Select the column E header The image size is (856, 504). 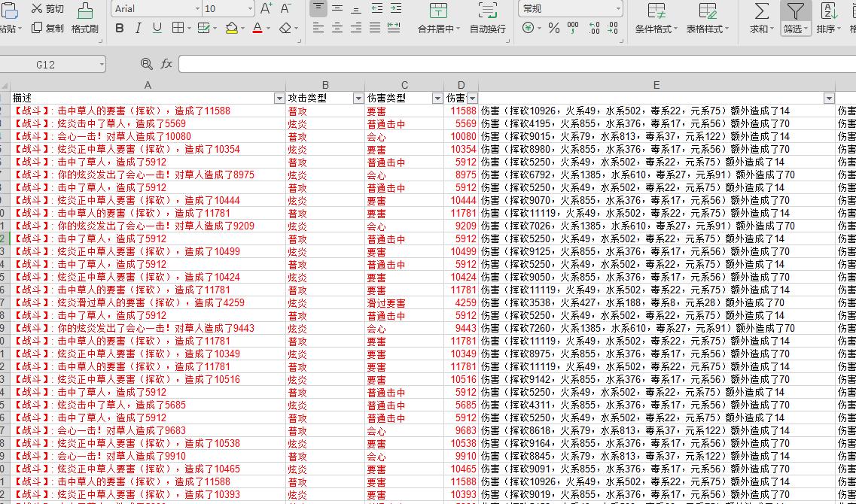[x=656, y=85]
